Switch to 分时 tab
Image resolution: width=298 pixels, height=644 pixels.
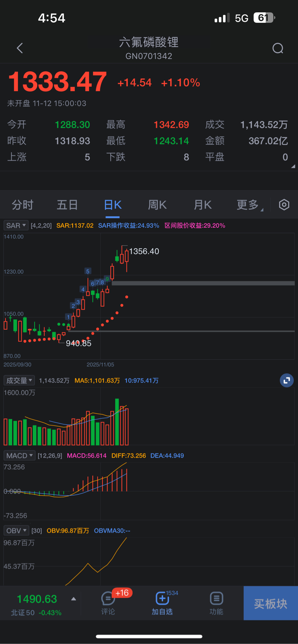pos(23,205)
